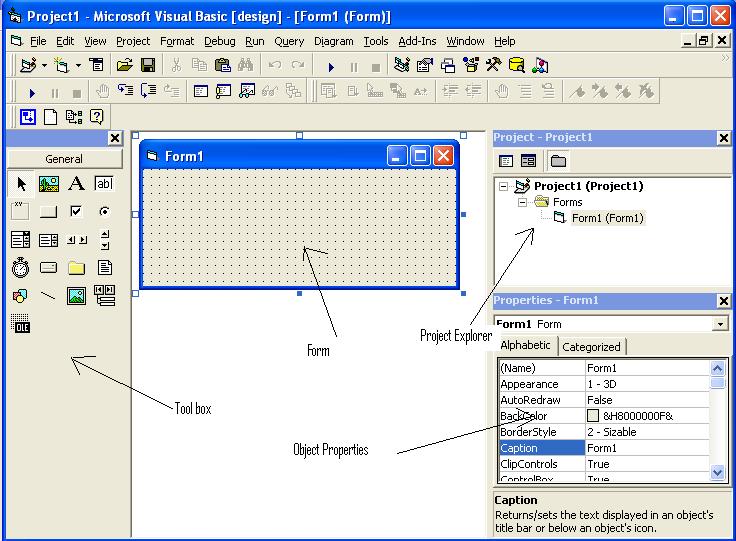The image size is (736, 541).
Task: Open the Format menu
Action: pyautogui.click(x=177, y=41)
